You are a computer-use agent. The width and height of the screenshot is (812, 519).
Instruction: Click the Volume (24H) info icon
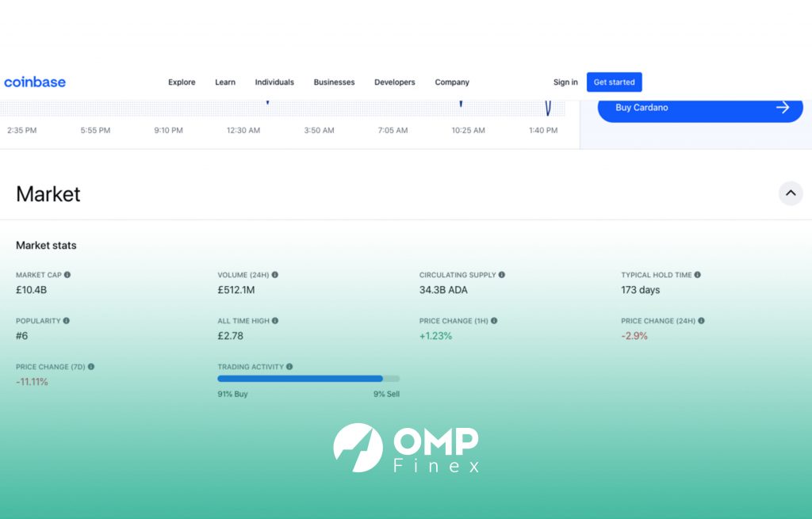click(275, 275)
